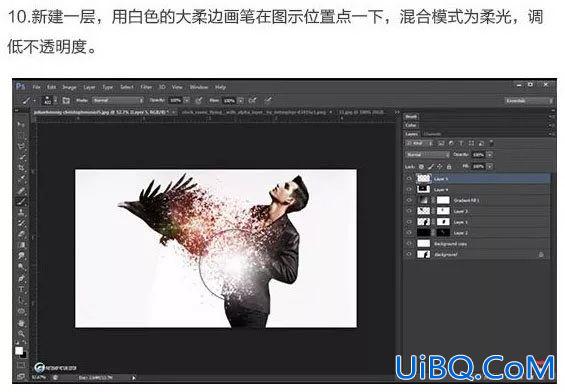
Task: Change the screen mode icon
Action: click(21, 376)
